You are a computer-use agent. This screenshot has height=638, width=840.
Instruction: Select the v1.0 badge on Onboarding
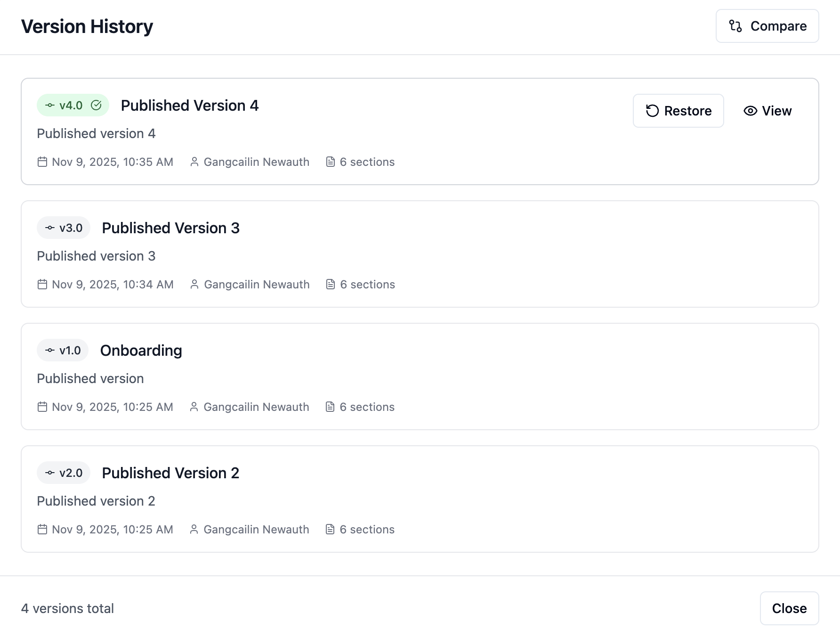coord(62,350)
